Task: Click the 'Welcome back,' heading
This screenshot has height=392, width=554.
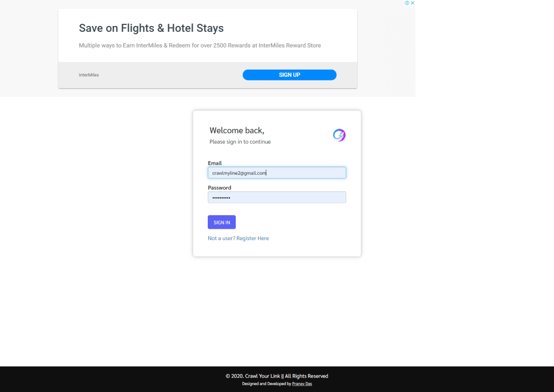Action: (236, 130)
